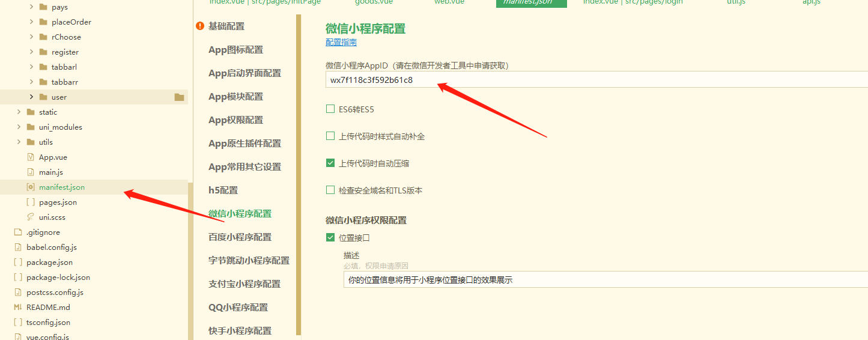The width and height of the screenshot is (868, 340).
Task: Expand the utils folder chevron
Action: [19, 142]
